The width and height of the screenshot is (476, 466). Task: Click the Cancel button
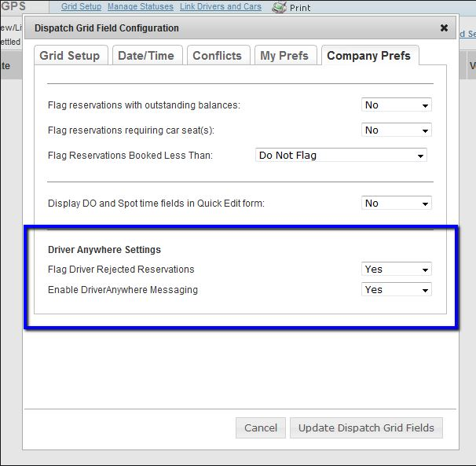pyautogui.click(x=260, y=428)
